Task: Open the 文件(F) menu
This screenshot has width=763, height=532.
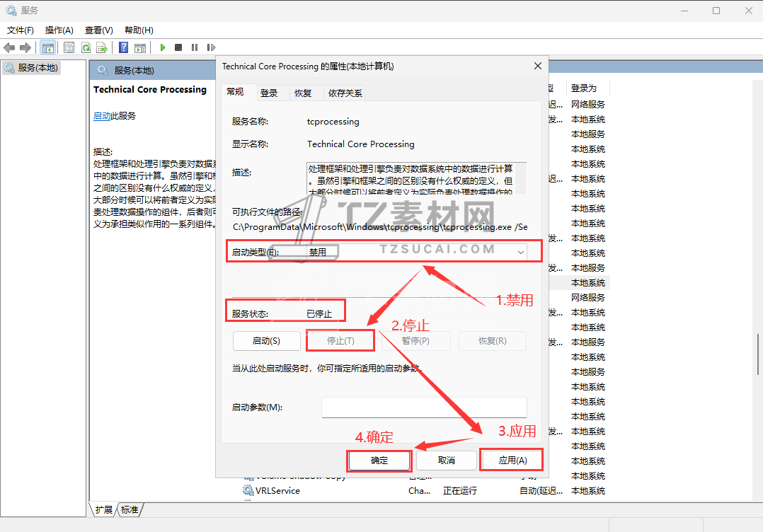Action: [21, 30]
